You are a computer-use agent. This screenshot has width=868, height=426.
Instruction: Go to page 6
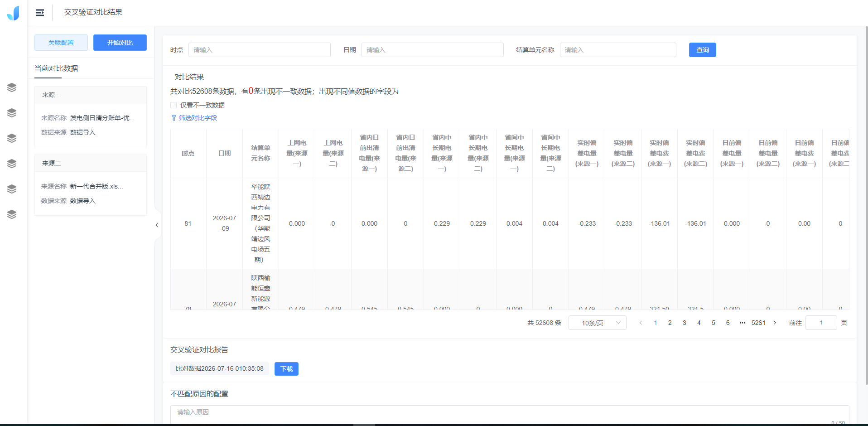[x=728, y=323]
